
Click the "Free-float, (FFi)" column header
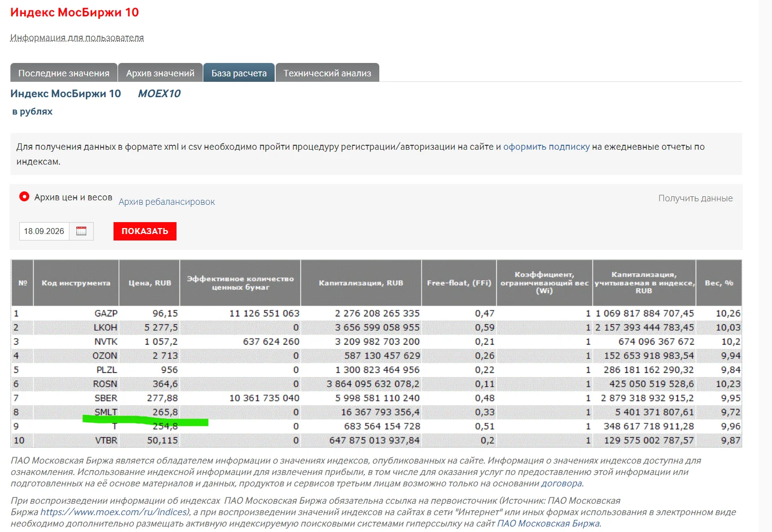click(x=459, y=283)
